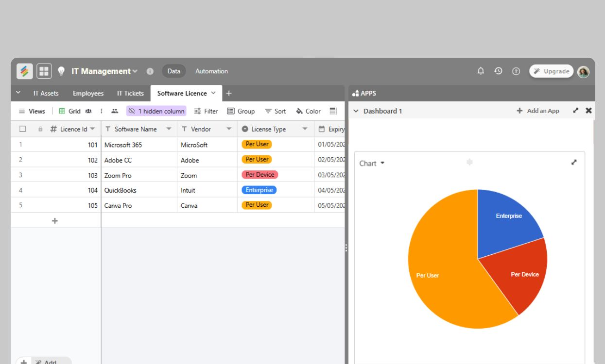Open the stack info icon
This screenshot has height=364, width=605.
click(x=150, y=71)
